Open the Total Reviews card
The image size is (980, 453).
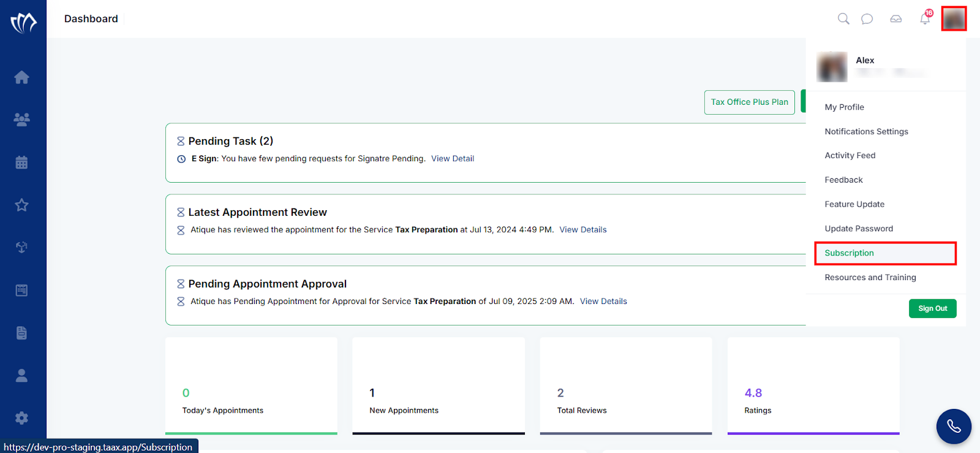625,386
